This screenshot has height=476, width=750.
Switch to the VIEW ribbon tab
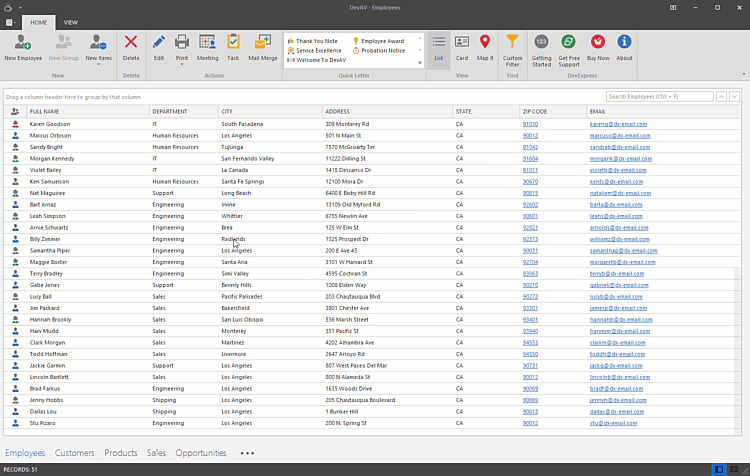pos(71,21)
